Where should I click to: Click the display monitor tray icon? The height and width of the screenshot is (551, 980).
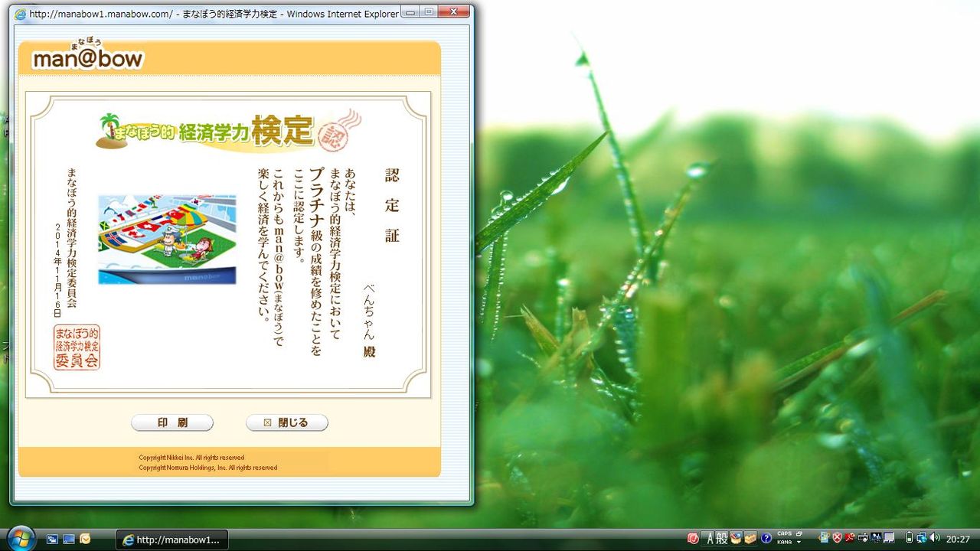coord(876,538)
